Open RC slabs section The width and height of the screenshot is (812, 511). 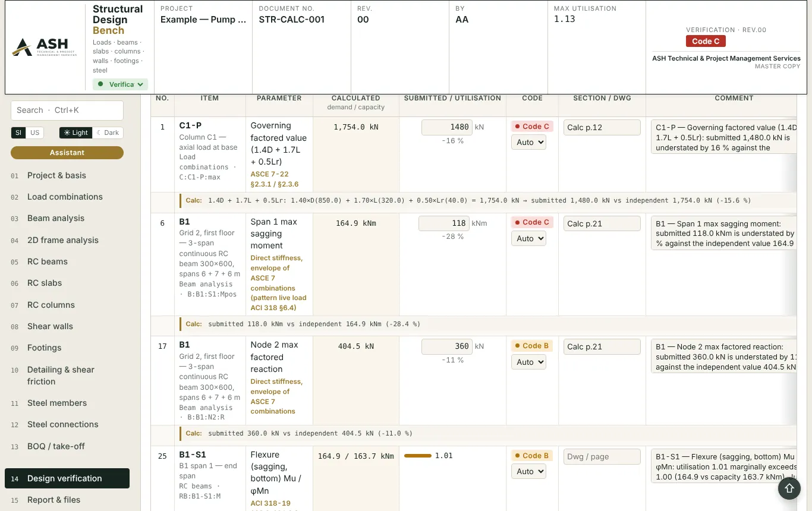pos(67,283)
